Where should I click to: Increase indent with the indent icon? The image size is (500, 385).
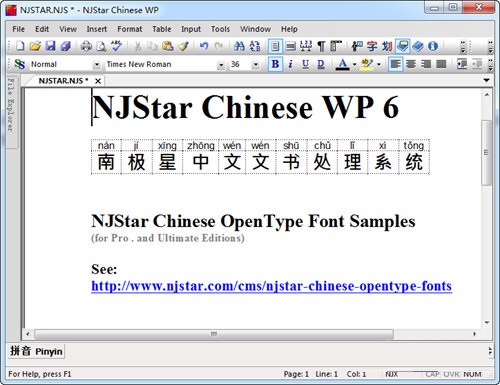point(462,64)
